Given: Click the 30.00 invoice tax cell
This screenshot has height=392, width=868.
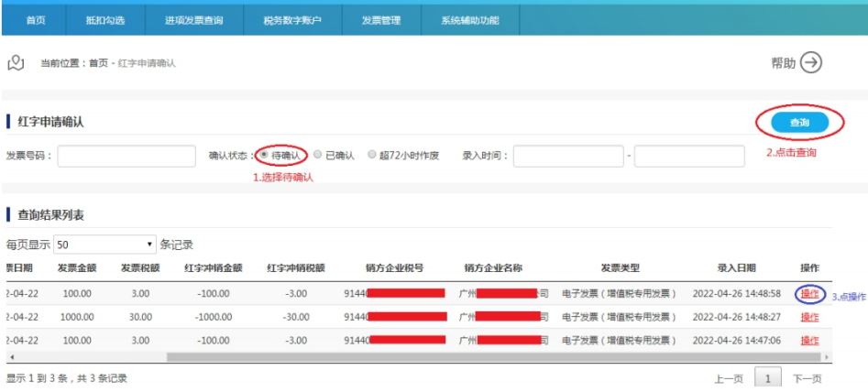Looking at the screenshot, I should [x=140, y=318].
